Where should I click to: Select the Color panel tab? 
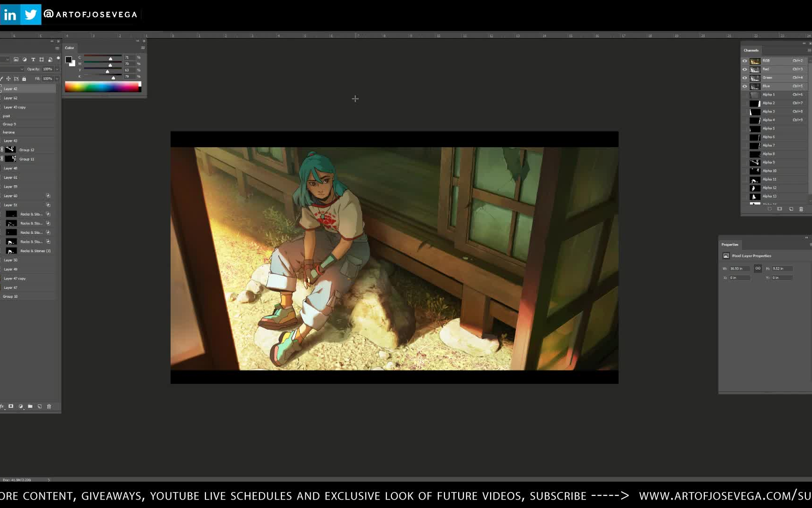[70, 48]
